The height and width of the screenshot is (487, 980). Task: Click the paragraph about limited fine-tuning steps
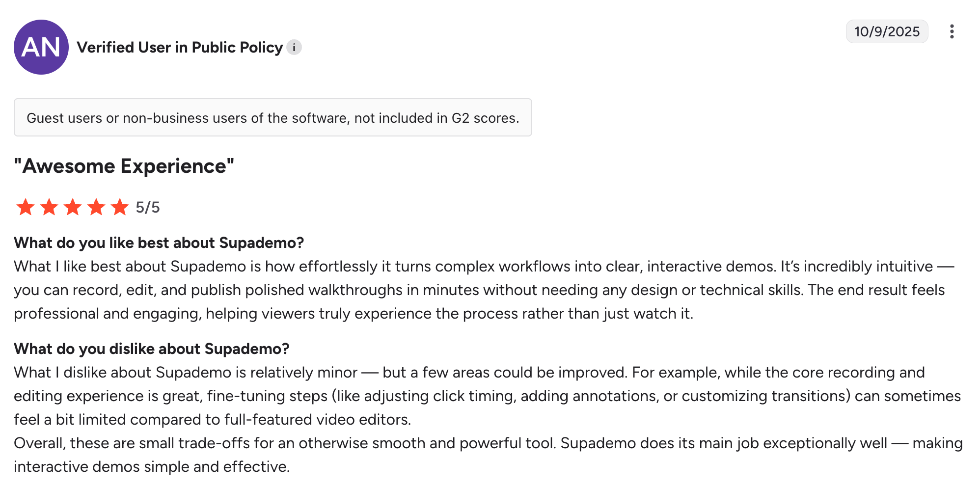[x=486, y=396]
